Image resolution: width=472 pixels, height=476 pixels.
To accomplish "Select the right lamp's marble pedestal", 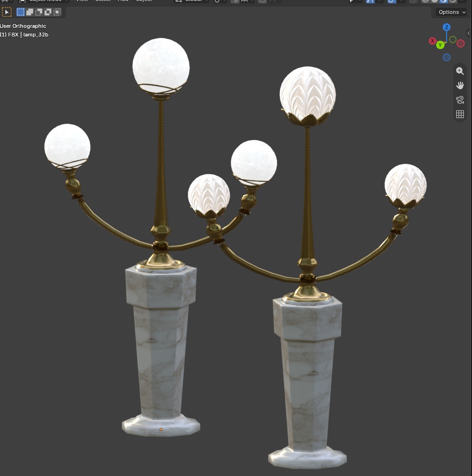I will pyautogui.click(x=307, y=382).
